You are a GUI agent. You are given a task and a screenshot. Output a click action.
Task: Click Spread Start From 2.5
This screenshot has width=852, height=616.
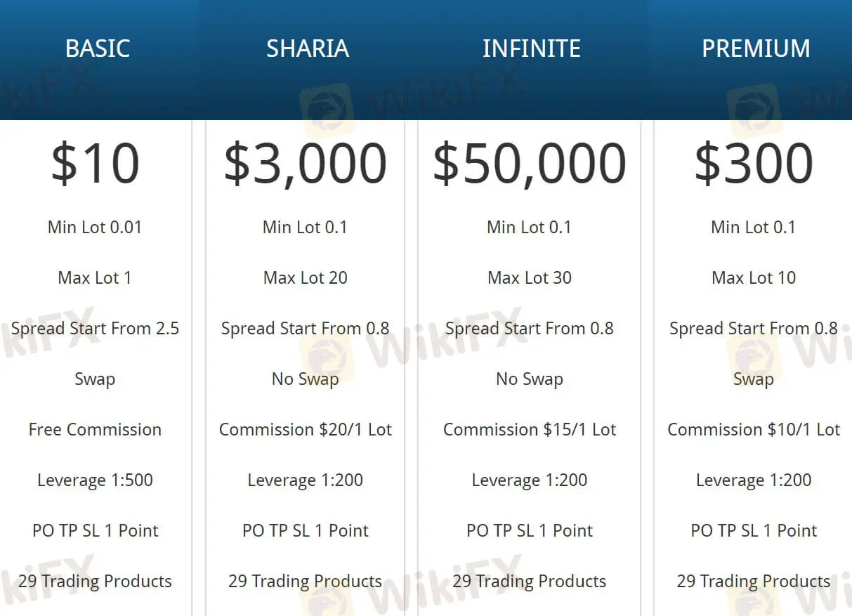pos(95,329)
